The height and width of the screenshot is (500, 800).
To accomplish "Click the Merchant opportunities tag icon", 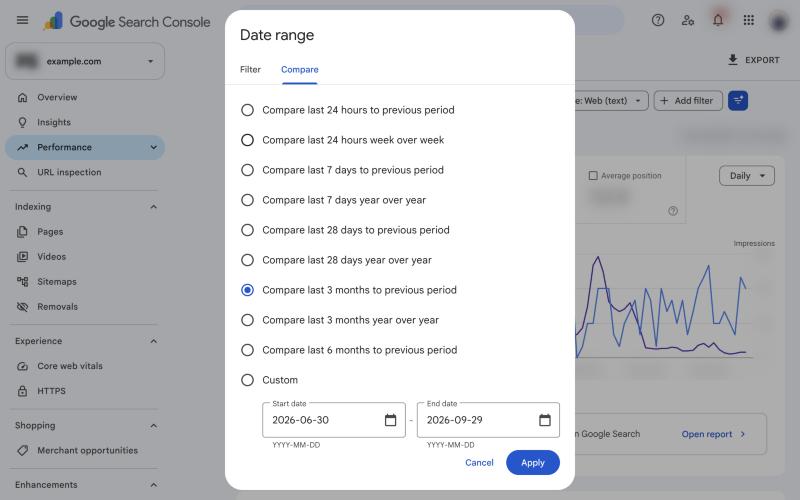I will (x=22, y=451).
